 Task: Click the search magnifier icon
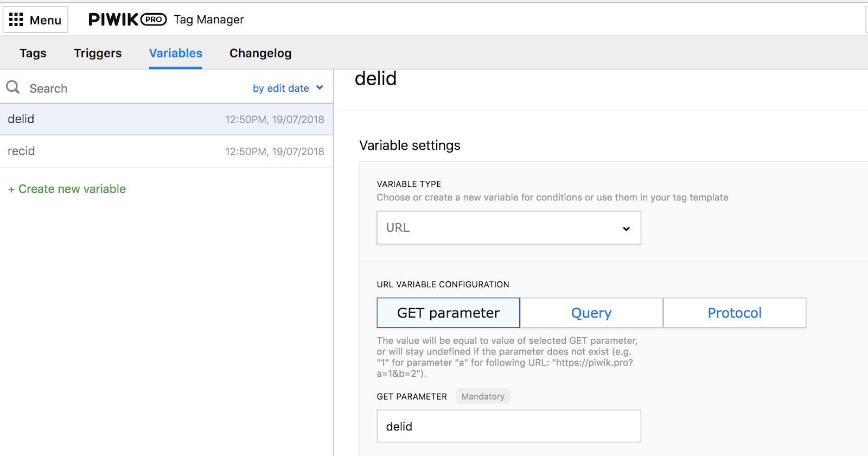pos(13,87)
